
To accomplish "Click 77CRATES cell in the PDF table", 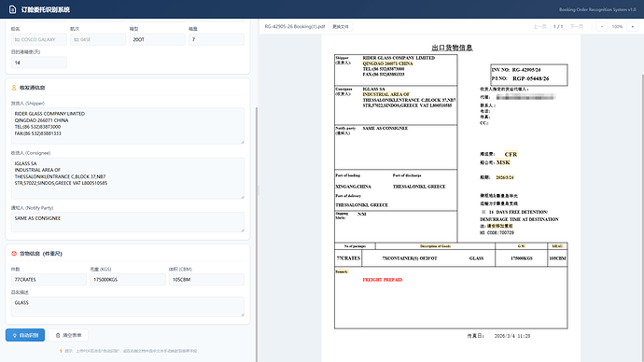I will click(x=348, y=258).
